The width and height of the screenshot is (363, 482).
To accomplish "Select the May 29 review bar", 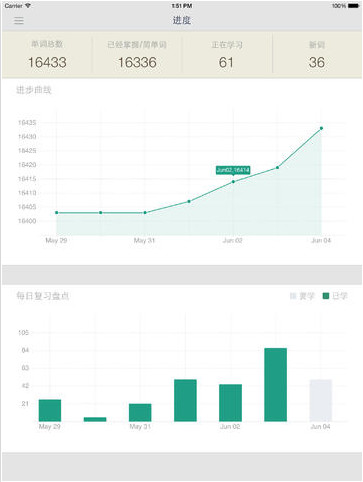I will (x=50, y=410).
